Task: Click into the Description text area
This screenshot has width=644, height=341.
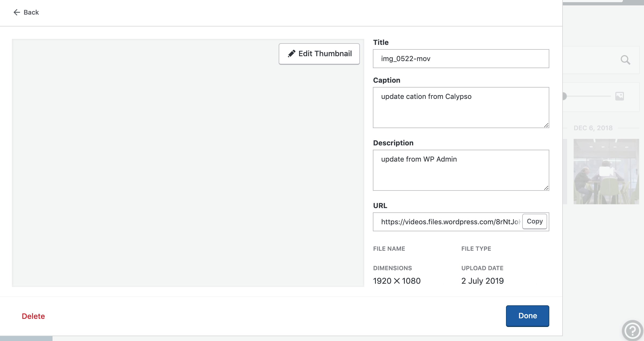Action: pos(461,170)
